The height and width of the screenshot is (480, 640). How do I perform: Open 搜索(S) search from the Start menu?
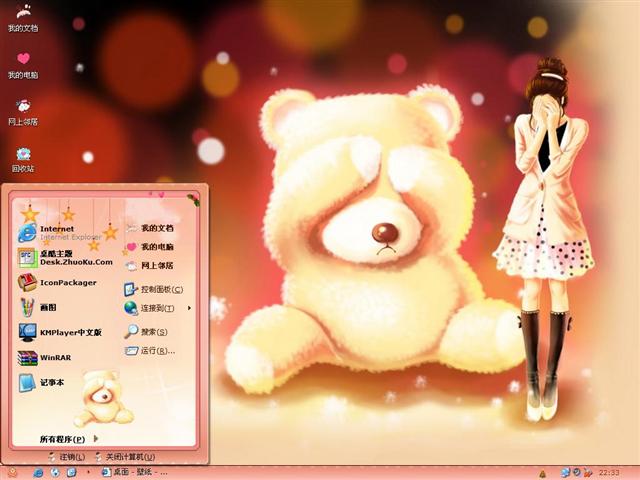point(146,331)
